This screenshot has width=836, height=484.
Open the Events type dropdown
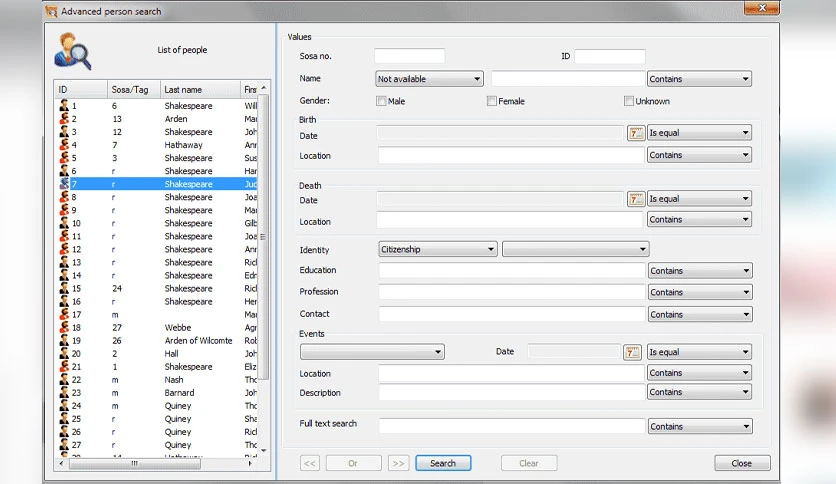tap(372, 352)
